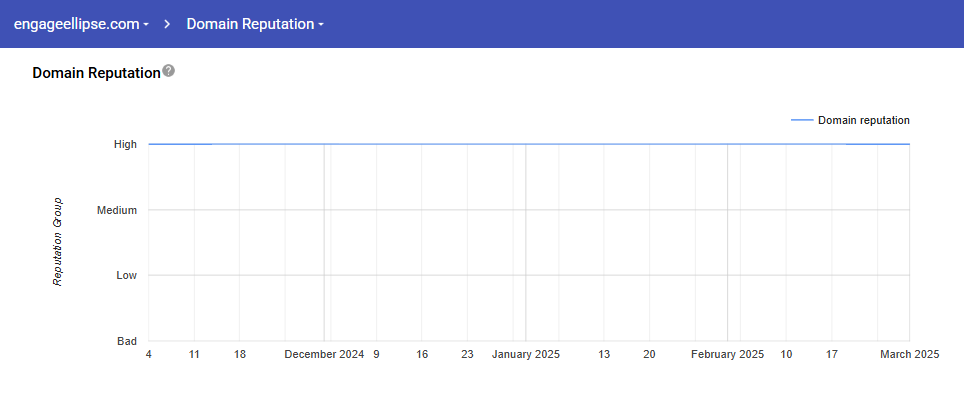Select the 'February 2025' x-axis marker
964x405 pixels.
click(727, 355)
